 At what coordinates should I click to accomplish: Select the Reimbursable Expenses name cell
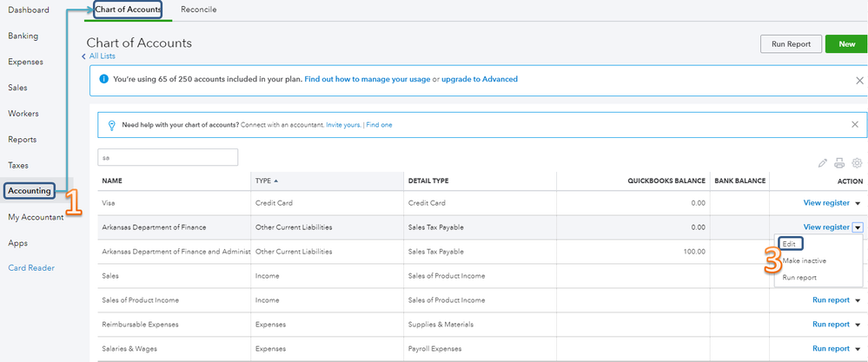click(140, 325)
